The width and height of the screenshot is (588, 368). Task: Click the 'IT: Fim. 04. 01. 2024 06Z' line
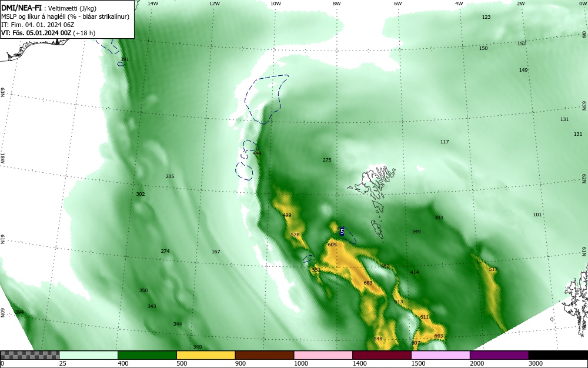(38, 25)
